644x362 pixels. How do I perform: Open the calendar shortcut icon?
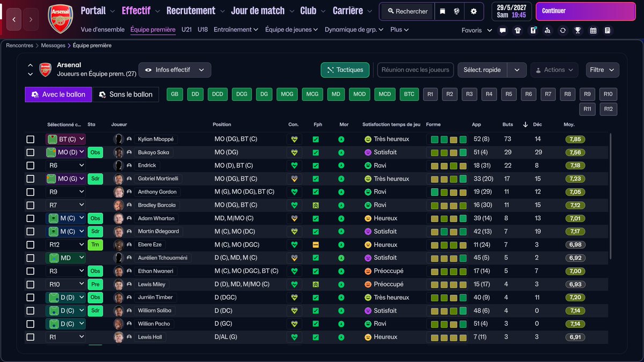click(x=593, y=31)
